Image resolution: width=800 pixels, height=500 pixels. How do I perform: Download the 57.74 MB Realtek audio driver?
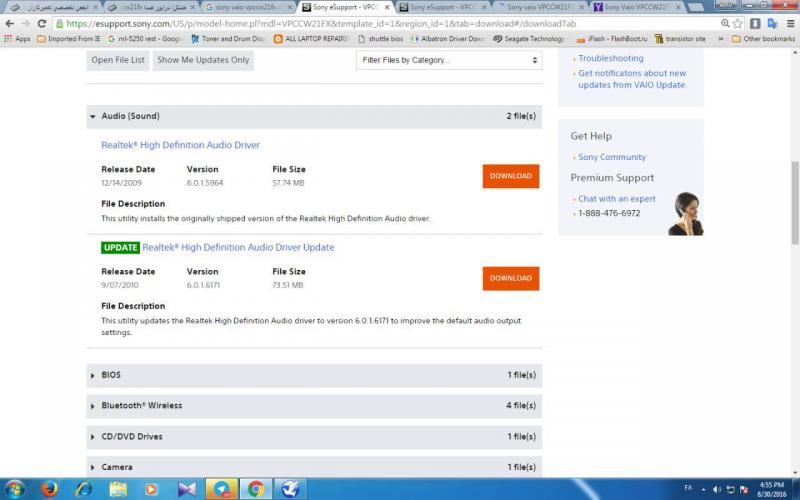click(511, 176)
